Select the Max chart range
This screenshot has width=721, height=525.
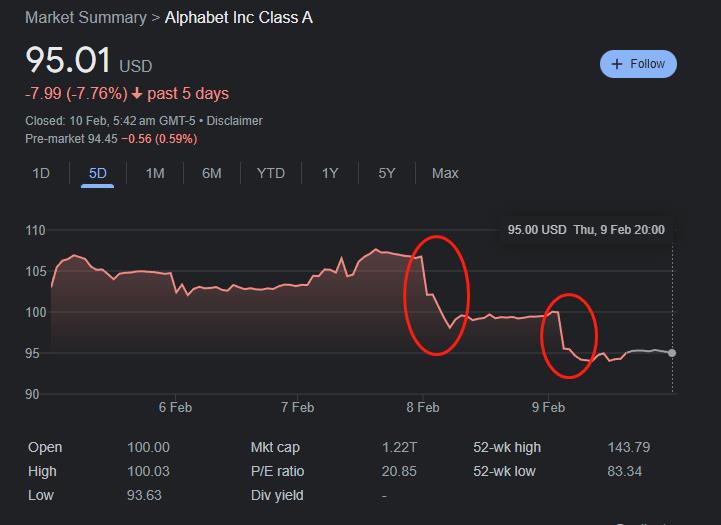click(445, 173)
